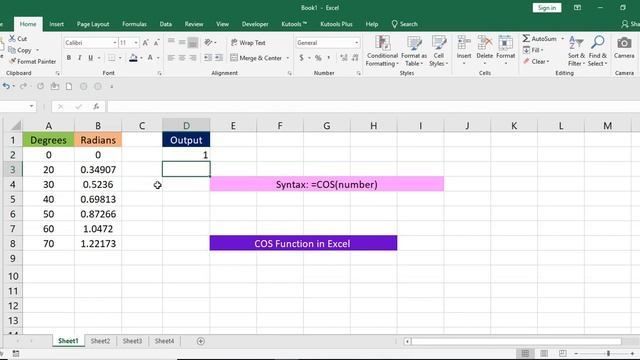Screen dimensions: 640x360
Task: Increase font size with larger A icon
Action: pyautogui.click(x=145, y=42)
